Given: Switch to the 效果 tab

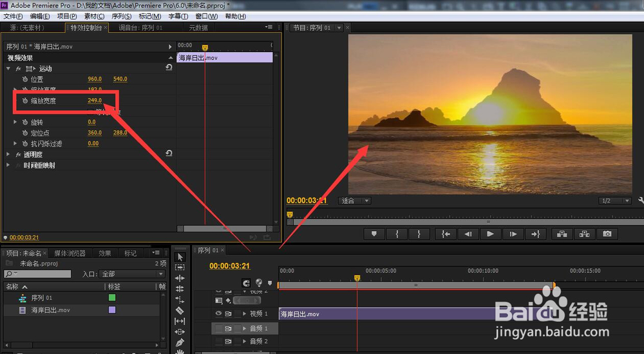Looking at the screenshot, I should point(105,253).
